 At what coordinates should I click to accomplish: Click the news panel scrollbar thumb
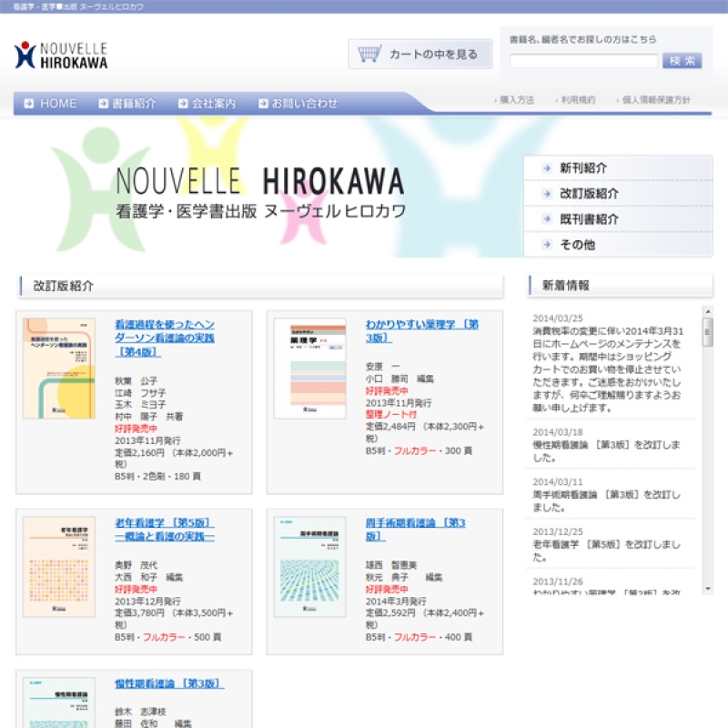point(708,332)
